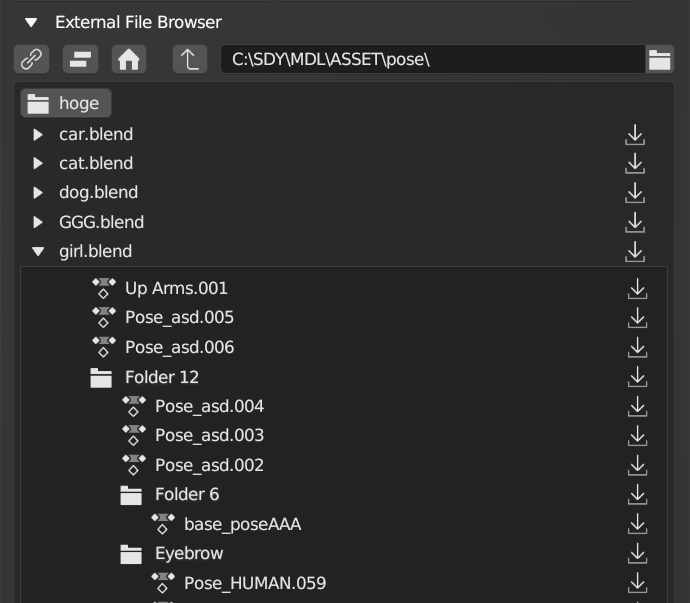Click the download icon for Pose_asd.005
690x603 pixels.
pyautogui.click(x=637, y=318)
